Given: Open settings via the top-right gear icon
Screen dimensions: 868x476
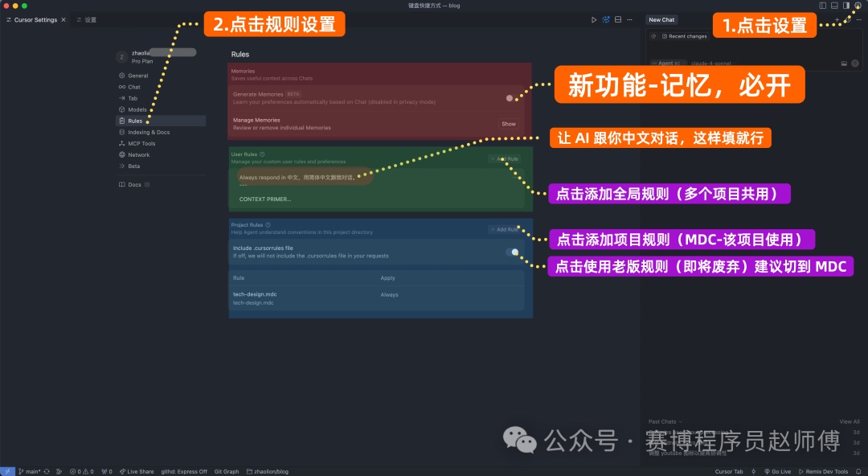Looking at the screenshot, I should click(x=858, y=6).
